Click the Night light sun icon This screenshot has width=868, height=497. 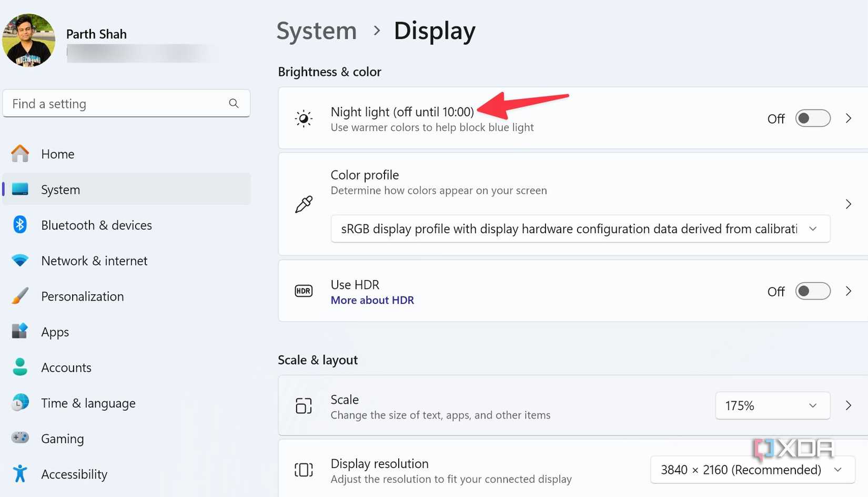(x=304, y=118)
